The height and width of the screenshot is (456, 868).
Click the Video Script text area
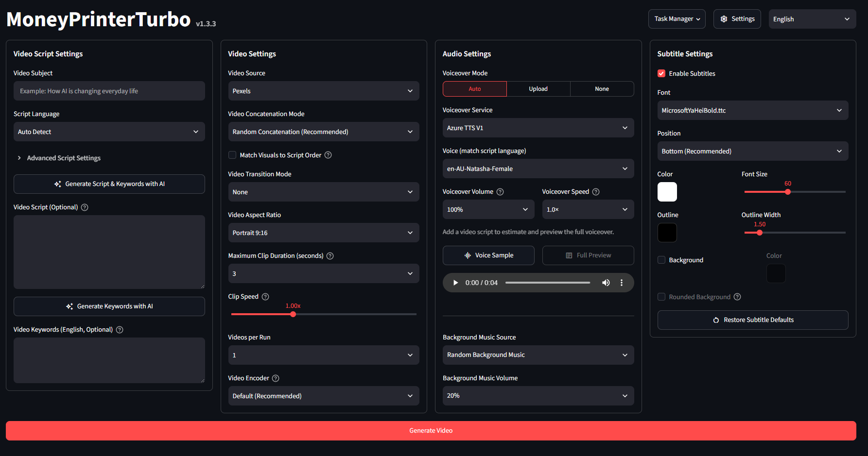point(109,252)
